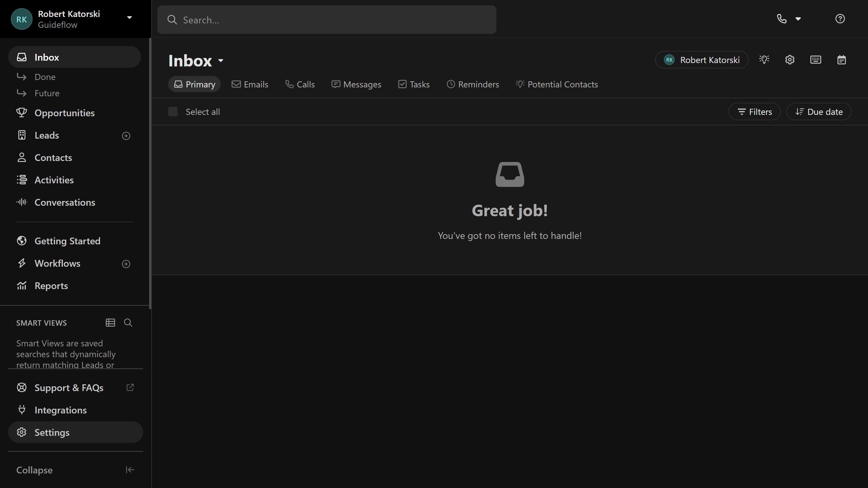Screen dimensions: 868x488
Task: Click the Contacts person icon
Action: (22, 157)
